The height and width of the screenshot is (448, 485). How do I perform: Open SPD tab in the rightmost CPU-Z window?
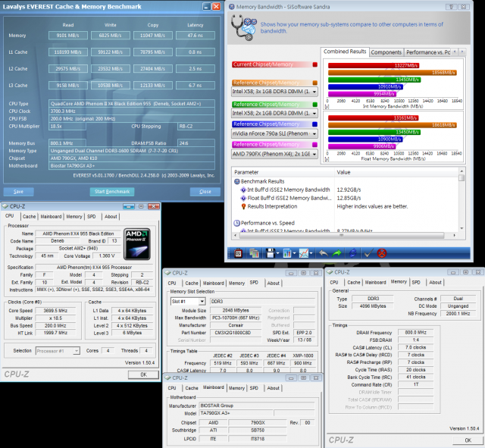(416, 282)
